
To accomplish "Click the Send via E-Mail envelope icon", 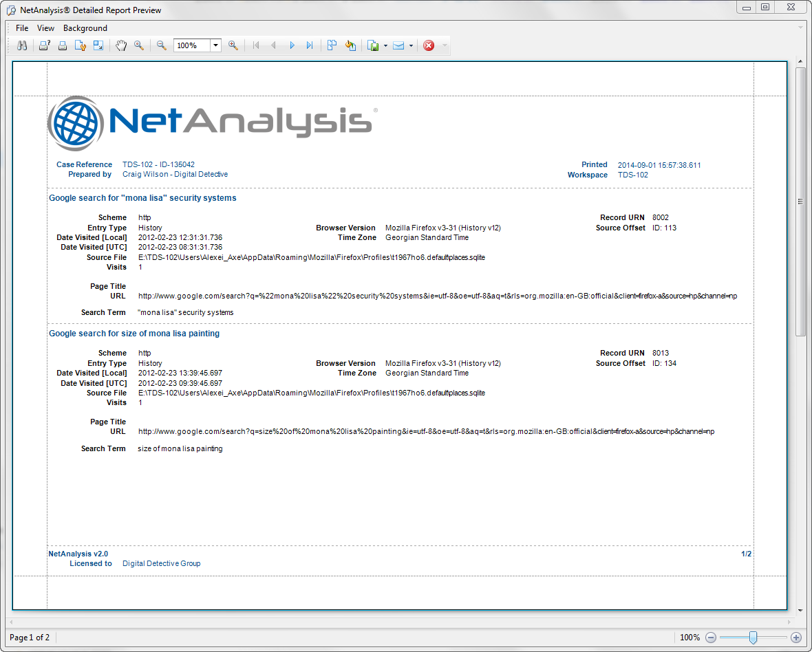I will coord(398,45).
